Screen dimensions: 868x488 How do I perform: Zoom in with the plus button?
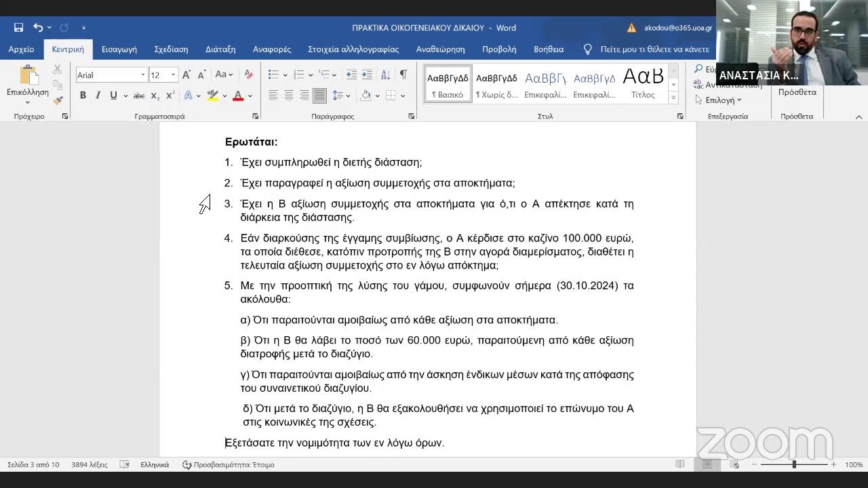click(x=834, y=465)
